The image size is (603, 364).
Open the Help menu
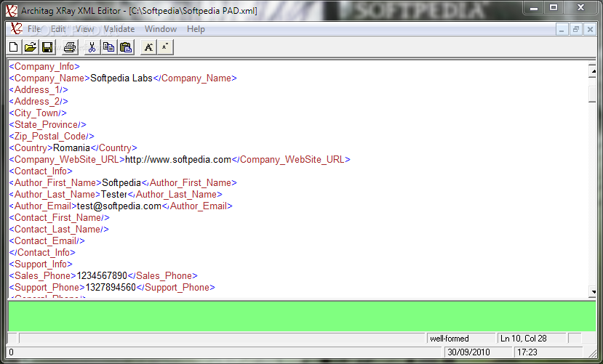click(x=196, y=29)
